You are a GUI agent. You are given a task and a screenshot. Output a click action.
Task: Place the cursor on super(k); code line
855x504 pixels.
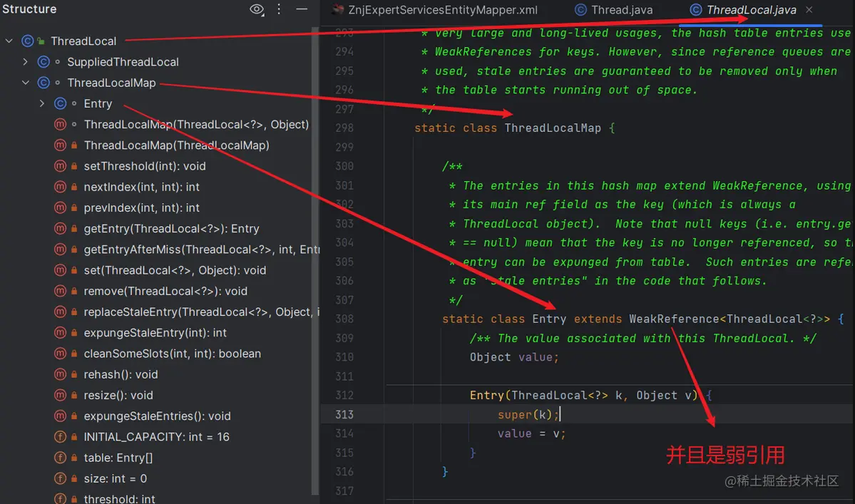click(x=528, y=415)
